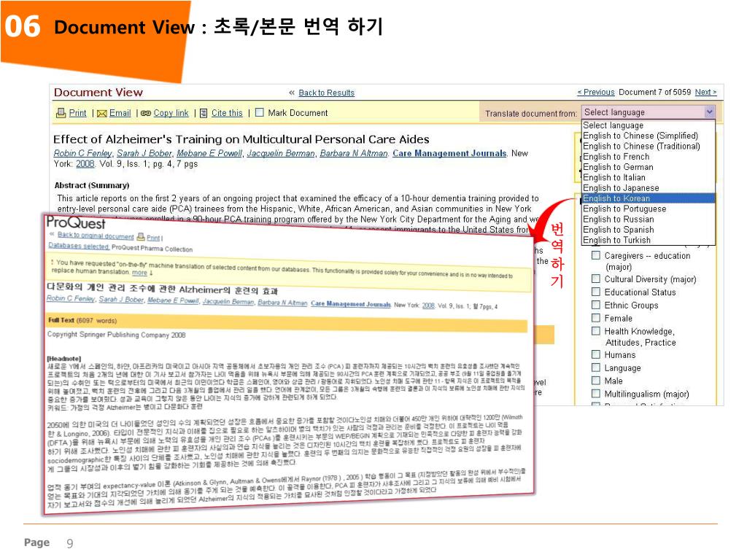Pick English to Italian from list

tap(649, 178)
